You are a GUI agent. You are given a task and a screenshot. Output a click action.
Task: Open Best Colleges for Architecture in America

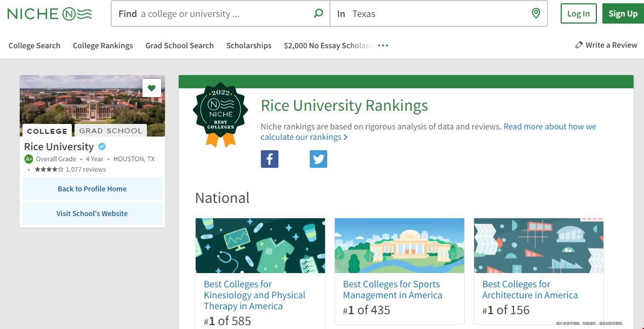(x=530, y=290)
